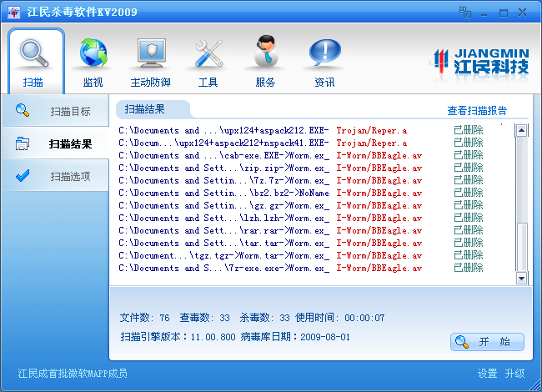The width and height of the screenshot is (542, 392).
Task: Click the magnifier icon beside 扫描目标
Action: (x=23, y=111)
